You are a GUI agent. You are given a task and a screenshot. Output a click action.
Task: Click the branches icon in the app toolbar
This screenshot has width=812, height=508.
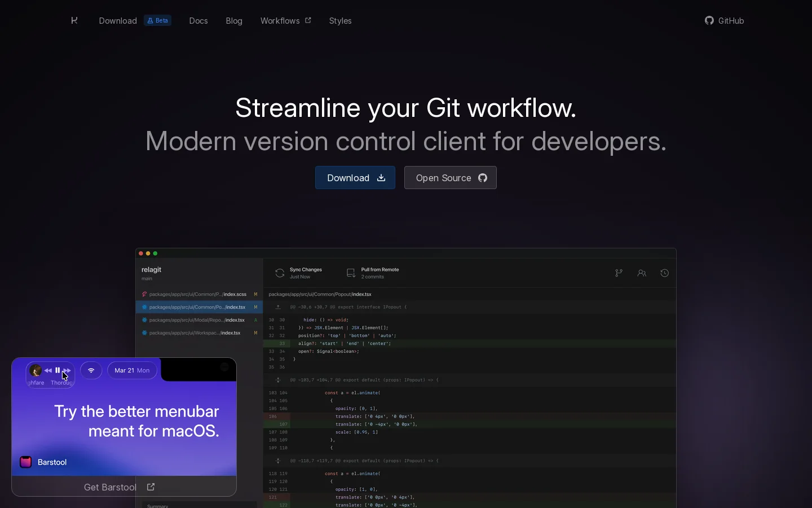619,273
